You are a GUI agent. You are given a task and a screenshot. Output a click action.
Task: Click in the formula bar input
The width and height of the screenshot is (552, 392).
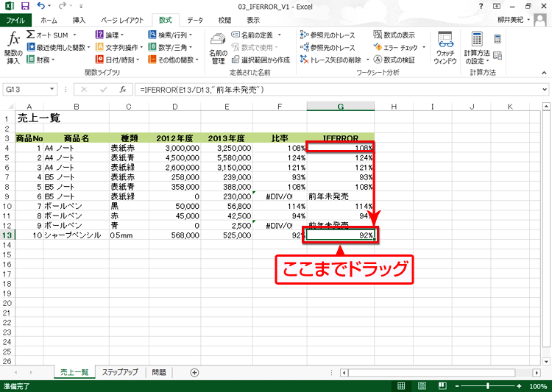(338, 90)
